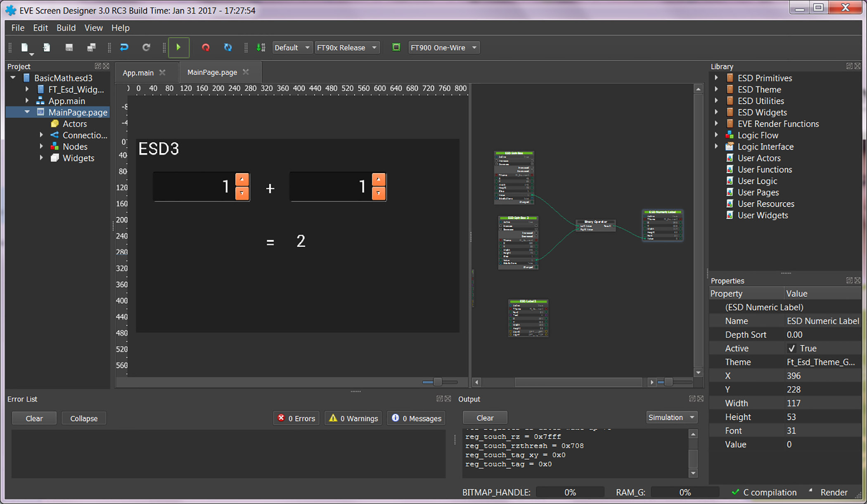Click the red restart simulation icon
The width and height of the screenshot is (867, 504).
pos(206,47)
